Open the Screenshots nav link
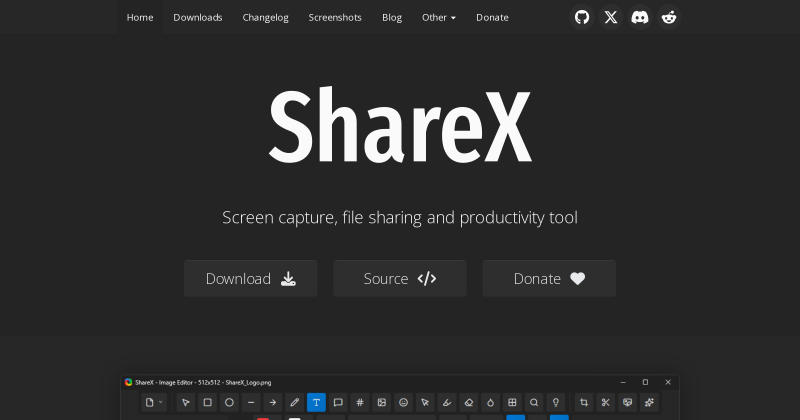 [335, 17]
